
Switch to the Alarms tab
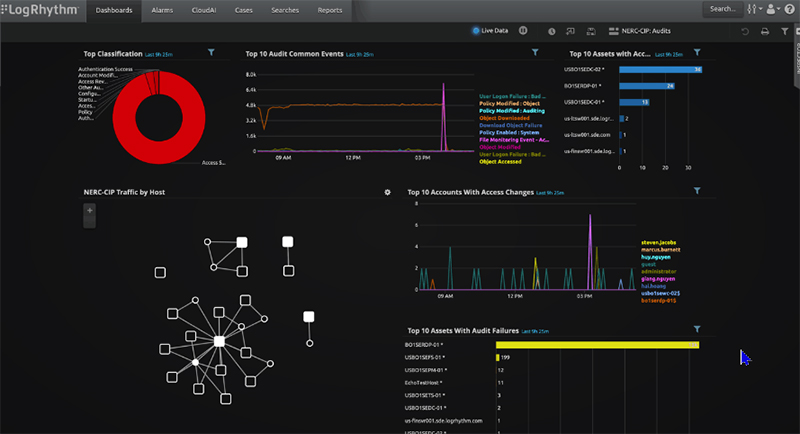(162, 10)
